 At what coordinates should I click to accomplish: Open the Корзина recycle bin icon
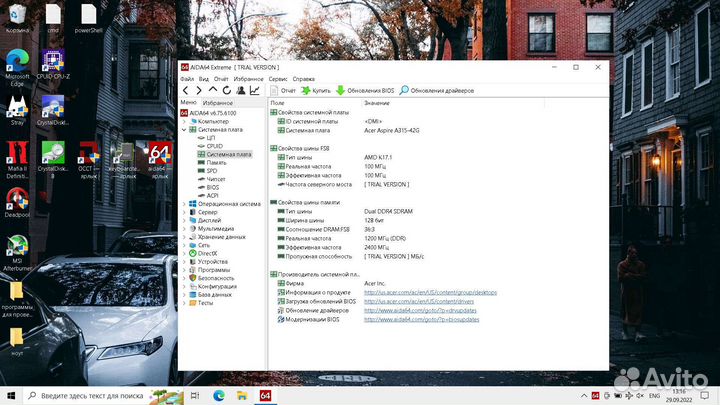[x=17, y=19]
